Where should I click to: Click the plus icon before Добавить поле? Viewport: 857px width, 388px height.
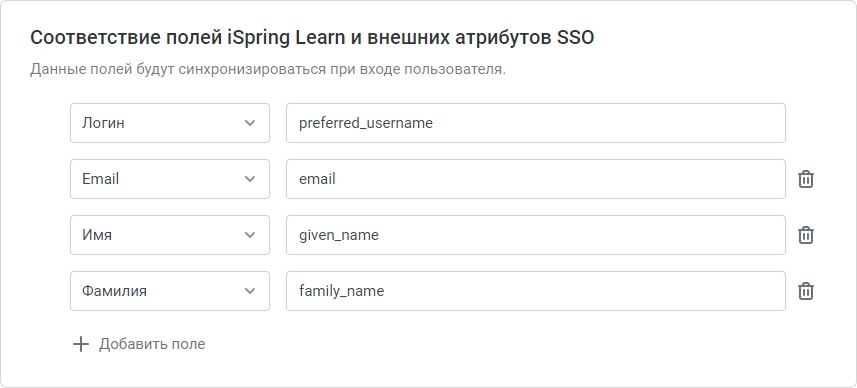(x=81, y=344)
